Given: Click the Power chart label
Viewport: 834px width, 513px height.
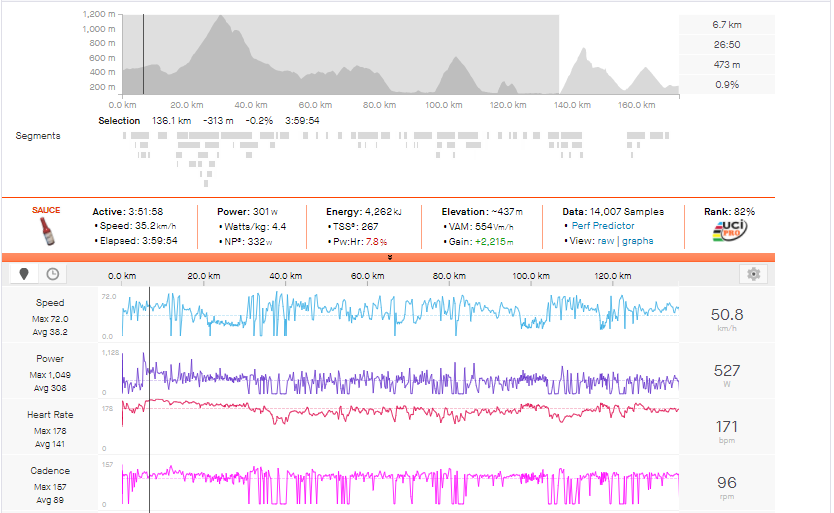Looking at the screenshot, I should (50, 358).
